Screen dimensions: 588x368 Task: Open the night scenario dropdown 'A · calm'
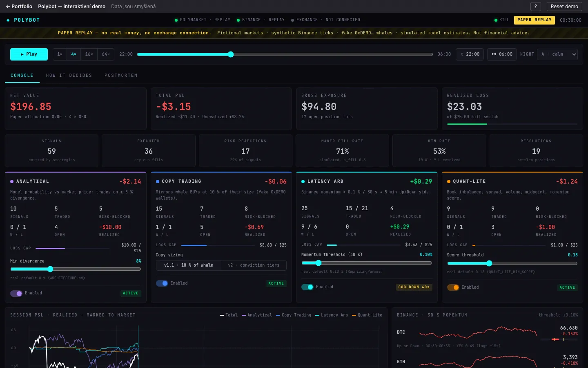558,54
